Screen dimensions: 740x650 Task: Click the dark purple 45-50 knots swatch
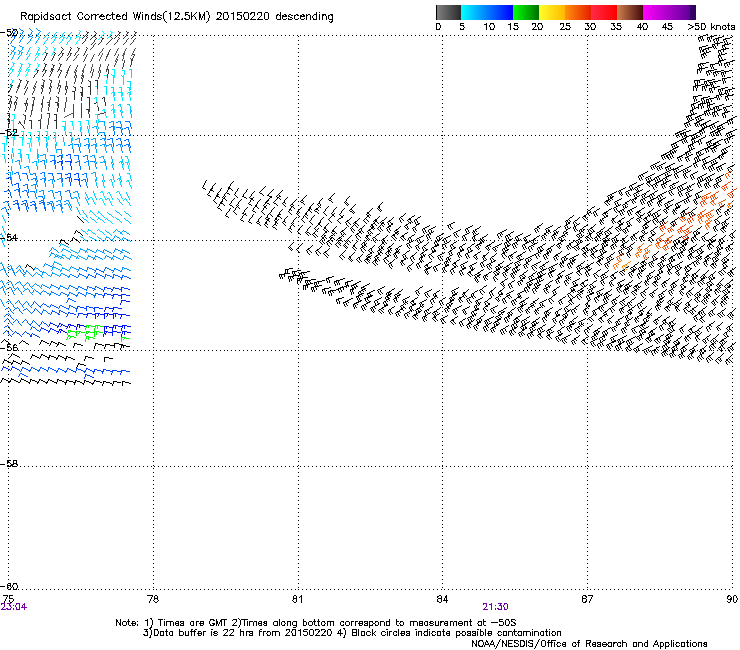tap(682, 12)
